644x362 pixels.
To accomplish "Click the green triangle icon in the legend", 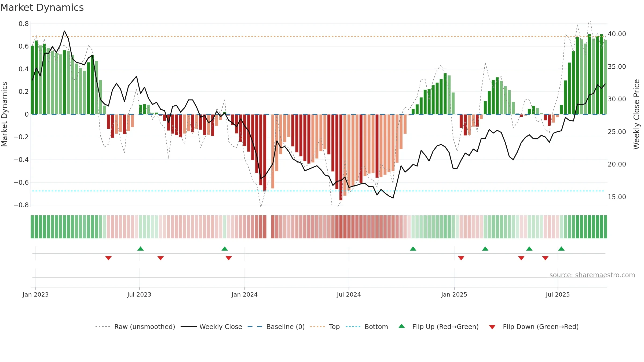I will (402, 326).
